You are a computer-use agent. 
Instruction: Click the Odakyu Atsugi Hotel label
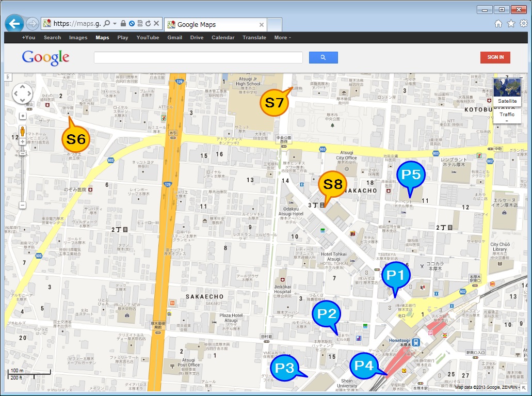pos(291,211)
